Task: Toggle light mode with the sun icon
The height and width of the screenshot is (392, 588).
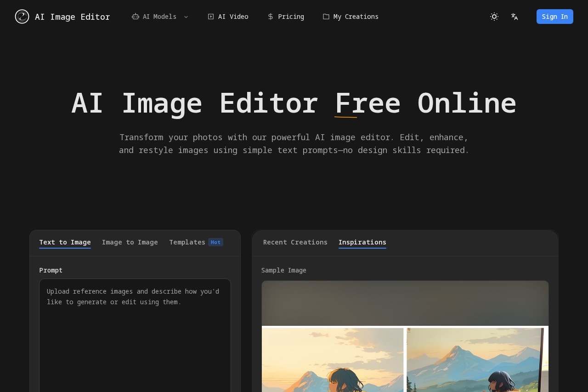Action: pyautogui.click(x=494, y=17)
